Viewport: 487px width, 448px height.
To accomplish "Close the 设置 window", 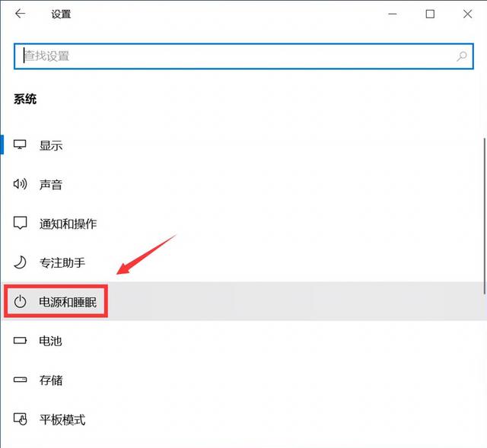I will pyautogui.click(x=467, y=14).
